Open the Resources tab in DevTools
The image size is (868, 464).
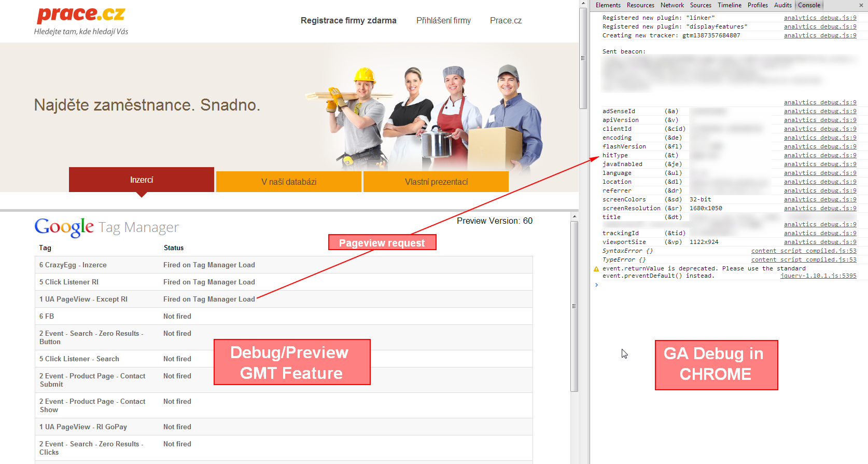tap(640, 5)
